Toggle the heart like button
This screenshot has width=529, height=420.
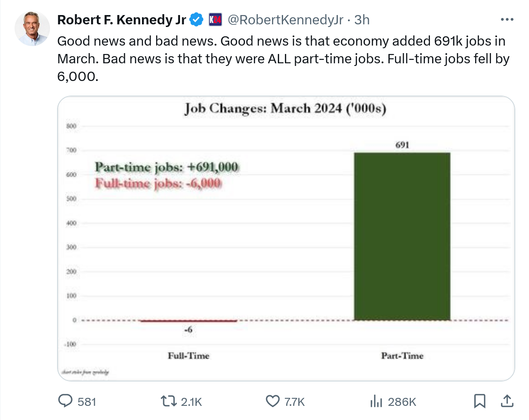272,401
